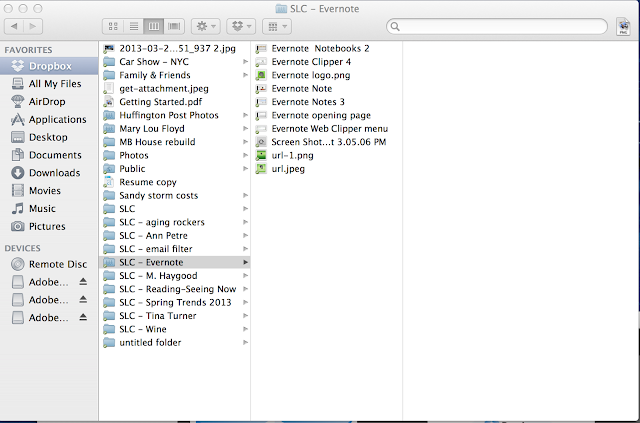Click the SLC - Tina Turner folder icon
Viewport: 640px width, 423px height.
click(x=109, y=316)
